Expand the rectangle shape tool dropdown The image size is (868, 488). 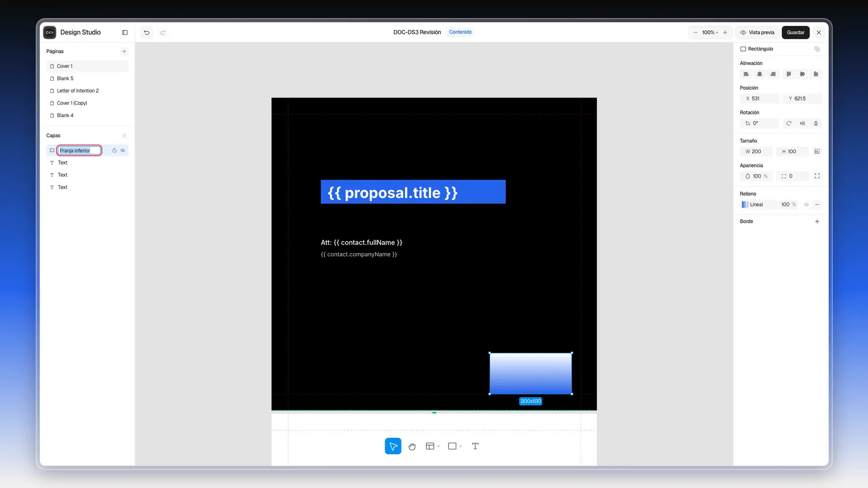461,446
